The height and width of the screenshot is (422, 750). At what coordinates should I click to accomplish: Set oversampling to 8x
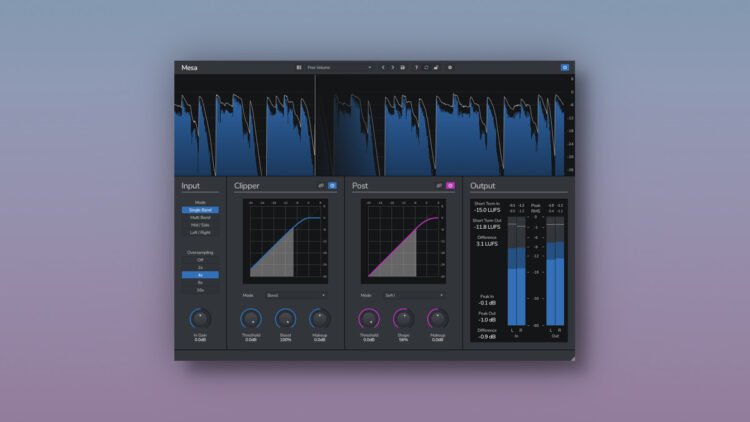pos(200,283)
